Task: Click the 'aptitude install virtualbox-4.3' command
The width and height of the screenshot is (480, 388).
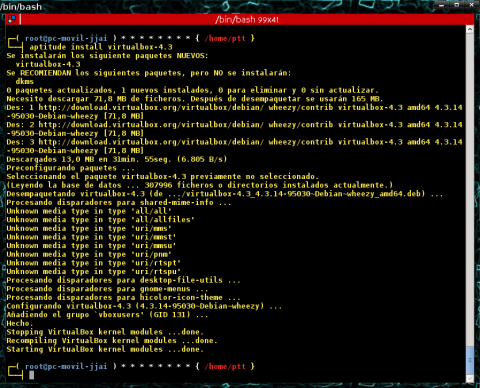Action: pyautogui.click(x=101, y=47)
